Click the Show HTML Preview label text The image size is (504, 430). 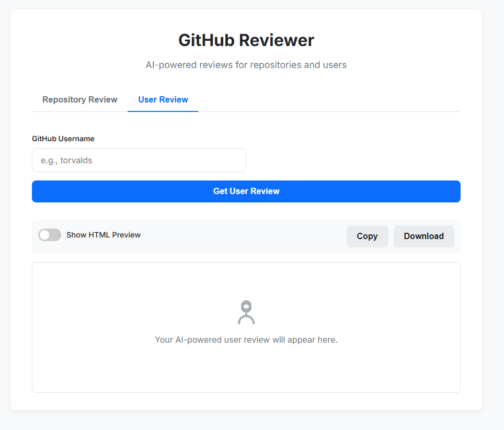[x=104, y=235]
